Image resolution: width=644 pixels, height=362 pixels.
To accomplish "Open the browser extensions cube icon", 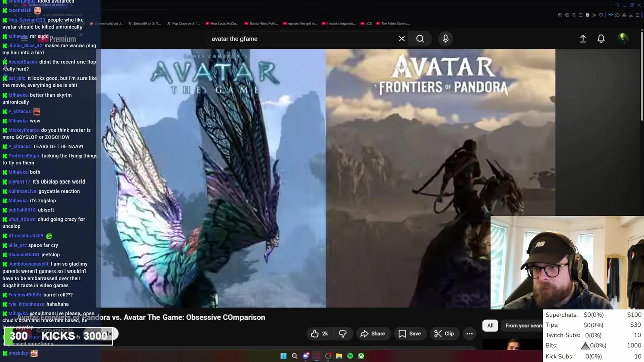I will [617, 15].
